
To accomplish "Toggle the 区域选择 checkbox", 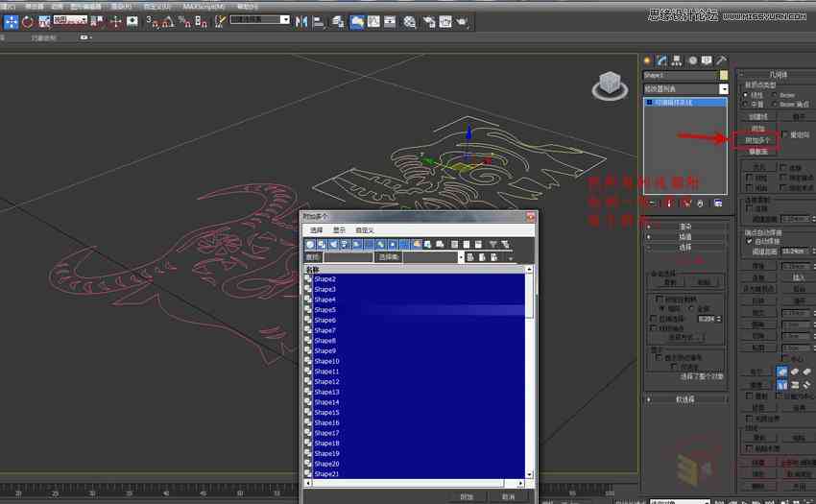I will click(x=654, y=319).
